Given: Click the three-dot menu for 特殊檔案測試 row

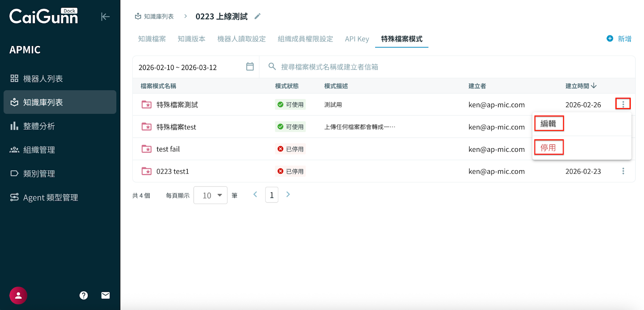Looking at the screenshot, I should coord(623,104).
